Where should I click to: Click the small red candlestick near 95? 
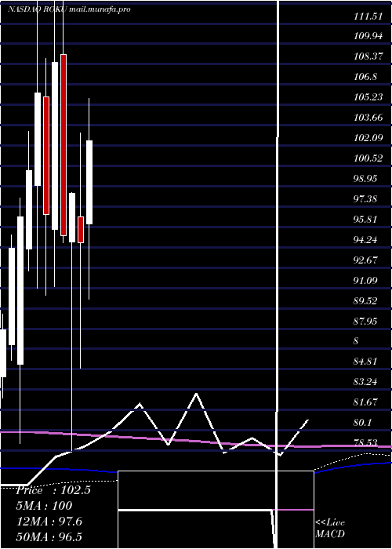(x=81, y=230)
